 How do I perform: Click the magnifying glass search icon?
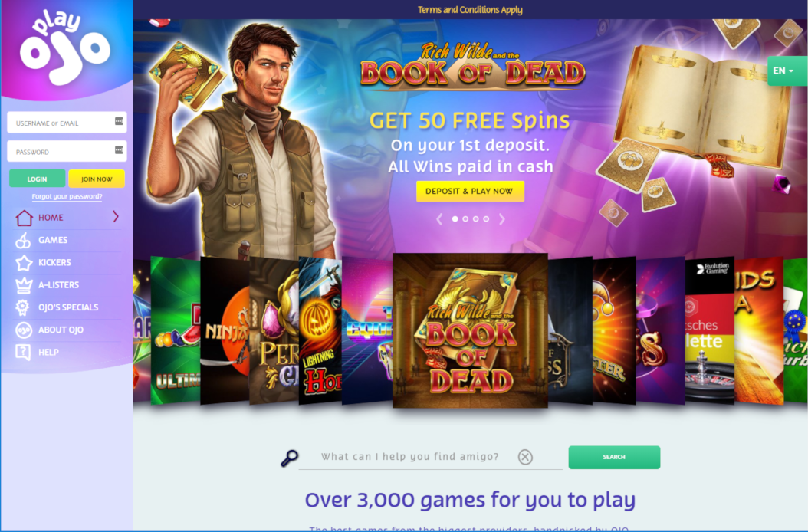click(289, 458)
